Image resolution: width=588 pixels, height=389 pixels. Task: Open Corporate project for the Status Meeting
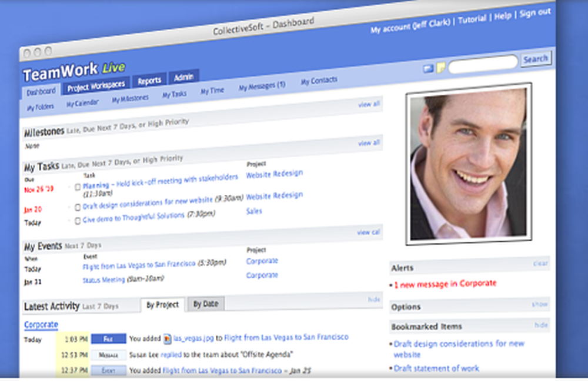click(x=262, y=275)
